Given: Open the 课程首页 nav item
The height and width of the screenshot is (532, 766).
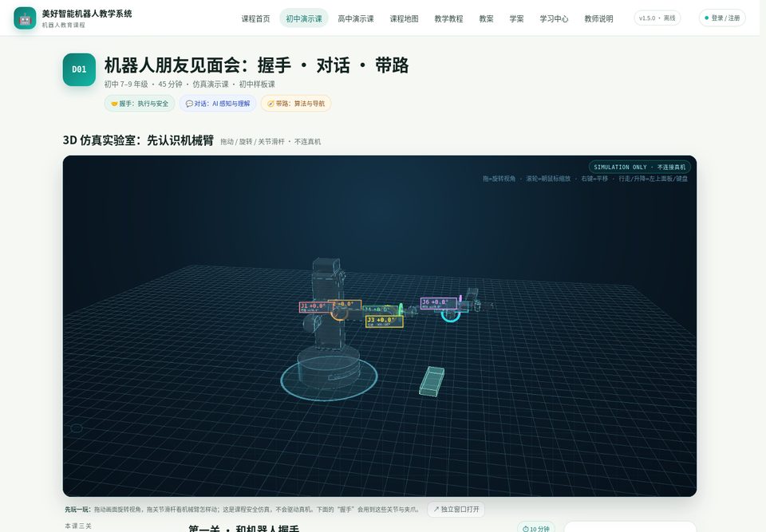Looking at the screenshot, I should click(x=255, y=18).
